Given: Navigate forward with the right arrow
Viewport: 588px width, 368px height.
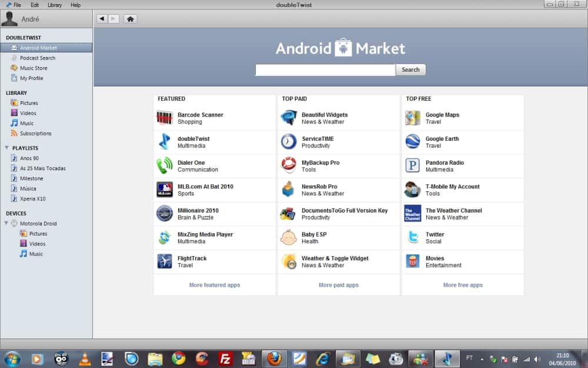Looking at the screenshot, I should tap(113, 19).
